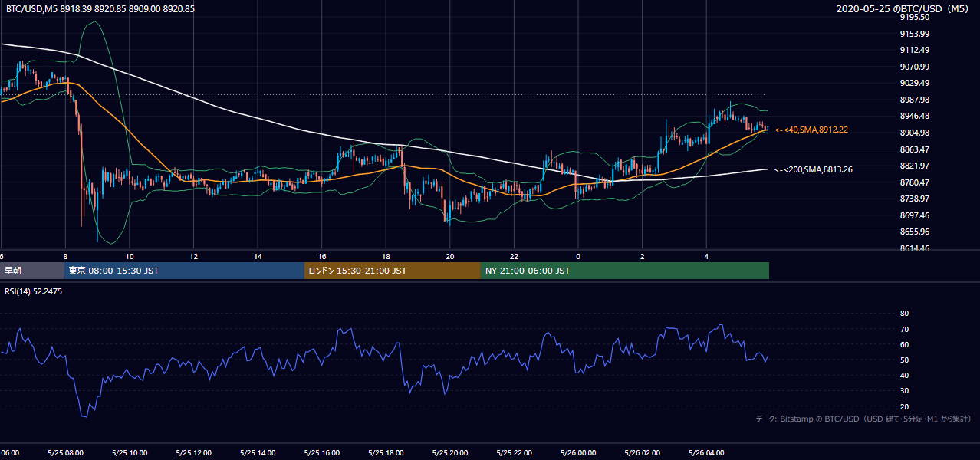Click the BTC/USD,M5 OHLC header text
This screenshot has width=980, height=460.
pyautogui.click(x=100, y=8)
